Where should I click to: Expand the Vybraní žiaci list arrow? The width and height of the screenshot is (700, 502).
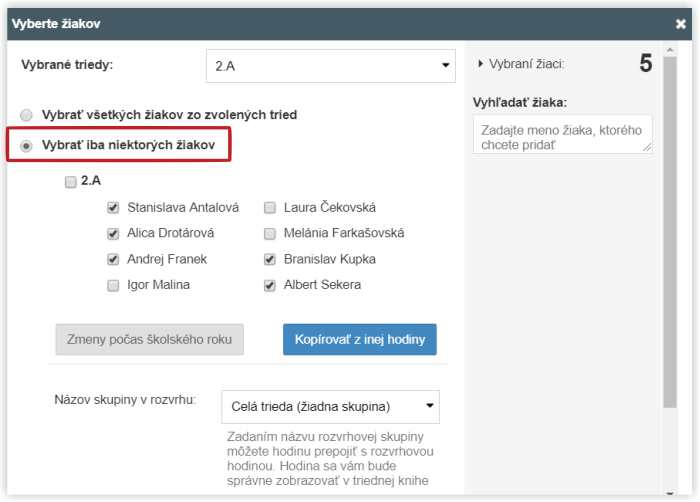[480, 64]
